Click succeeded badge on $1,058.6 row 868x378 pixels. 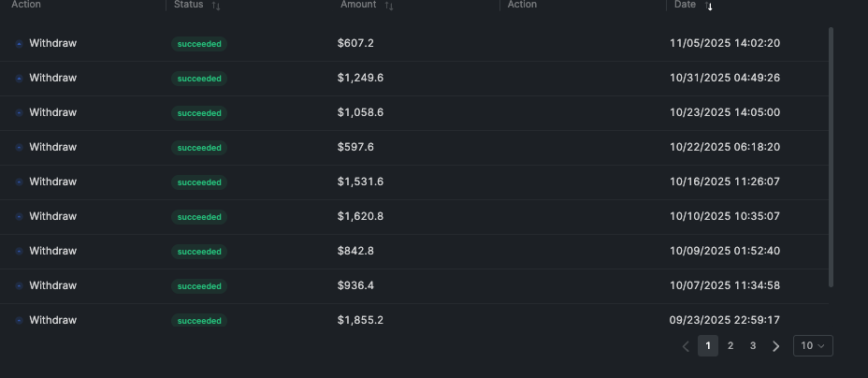pyautogui.click(x=199, y=113)
